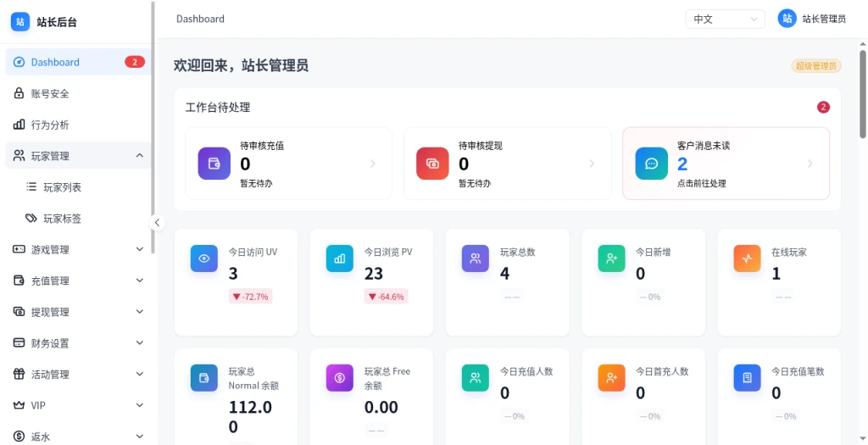Screen dimensions: 868x445
Task: Open the 客户消息未读 card arrow
Action: (x=810, y=164)
